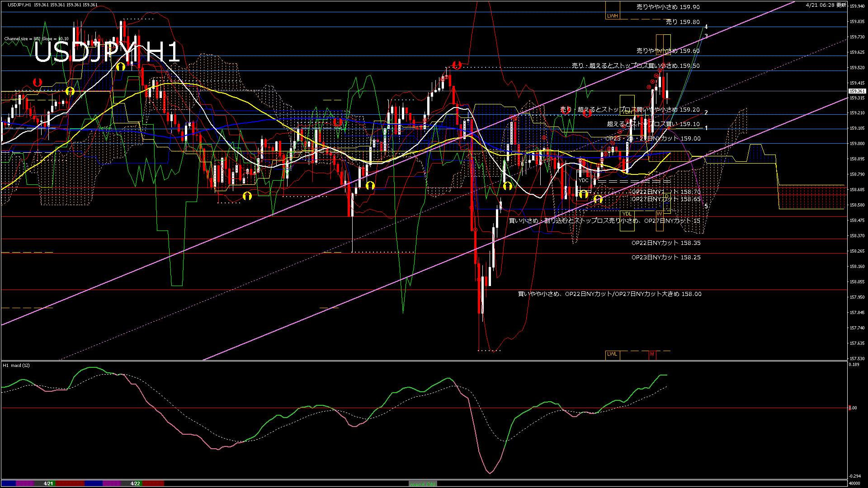Click the LWH last-week-high label box

612,16
